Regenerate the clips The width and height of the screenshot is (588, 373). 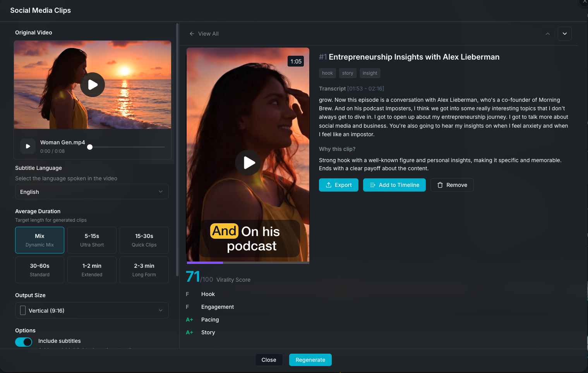coord(310,360)
